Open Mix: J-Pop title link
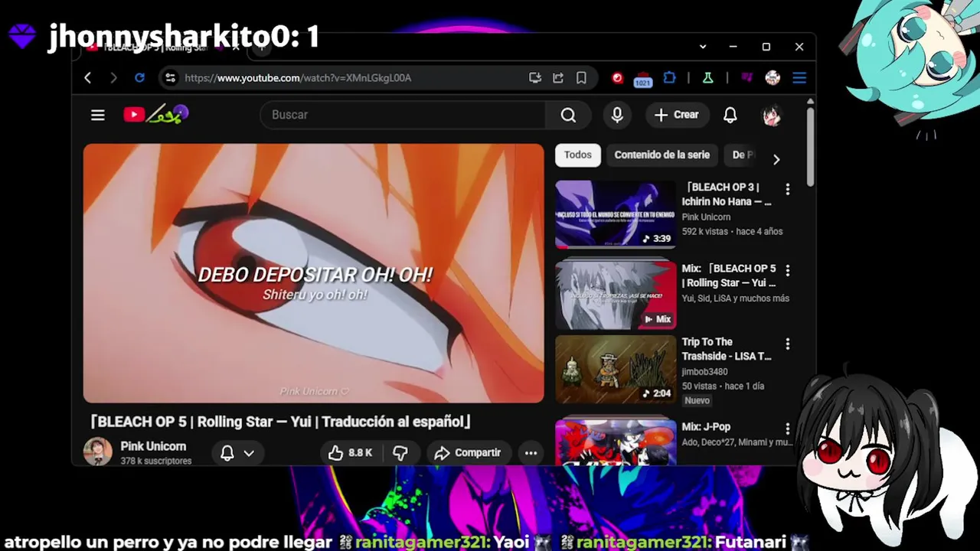The height and width of the screenshot is (551, 980). coord(706,427)
